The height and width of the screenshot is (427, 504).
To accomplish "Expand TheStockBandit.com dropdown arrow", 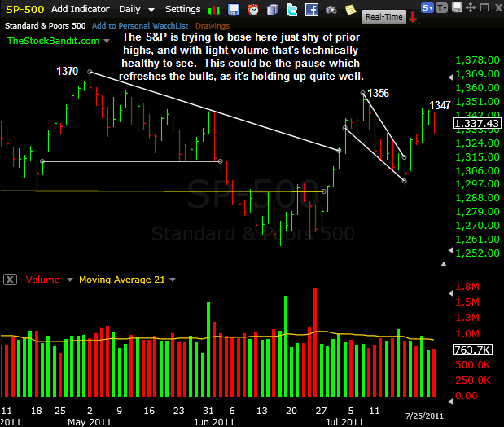I will [107, 42].
